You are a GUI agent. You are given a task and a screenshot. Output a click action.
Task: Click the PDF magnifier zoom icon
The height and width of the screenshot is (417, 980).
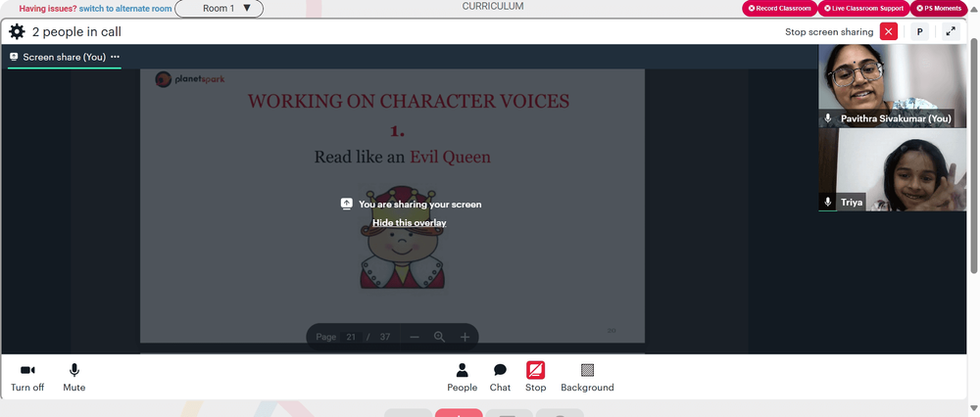pyautogui.click(x=439, y=337)
